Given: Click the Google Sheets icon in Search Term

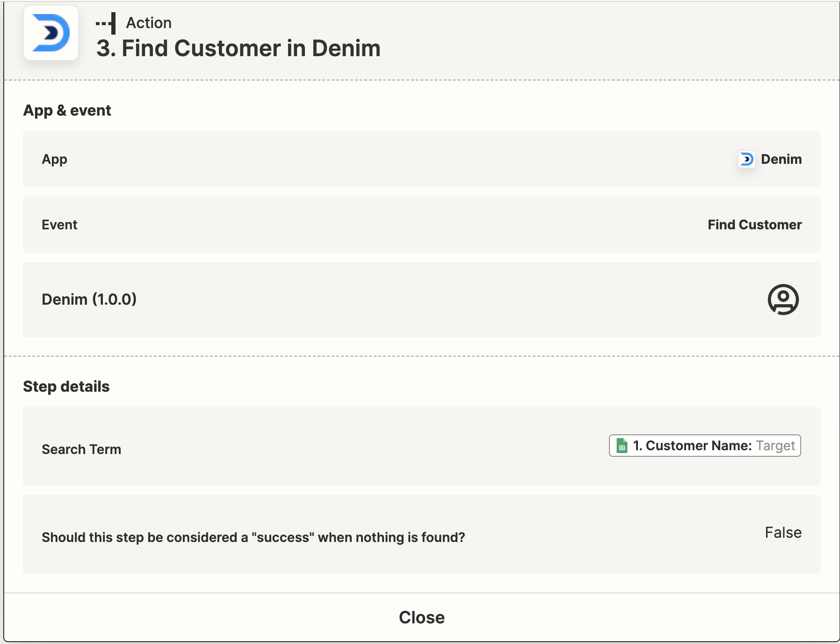Looking at the screenshot, I should 622,446.
